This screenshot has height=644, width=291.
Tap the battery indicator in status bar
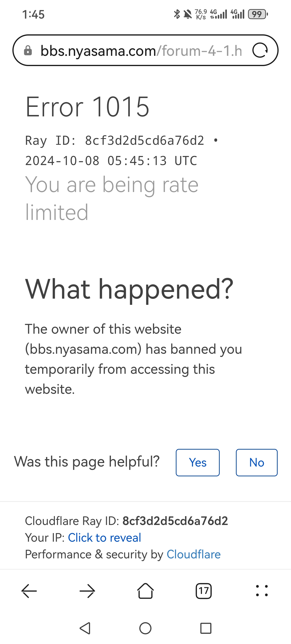tap(258, 14)
